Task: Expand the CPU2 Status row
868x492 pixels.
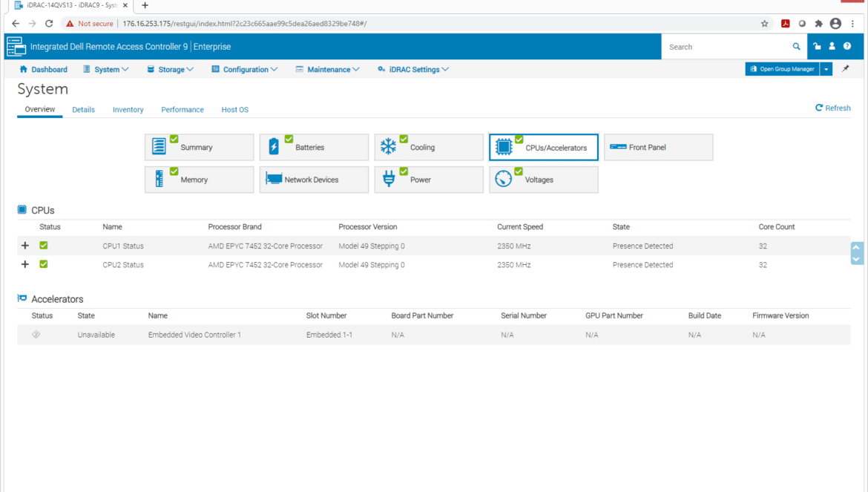Action: [x=25, y=264]
